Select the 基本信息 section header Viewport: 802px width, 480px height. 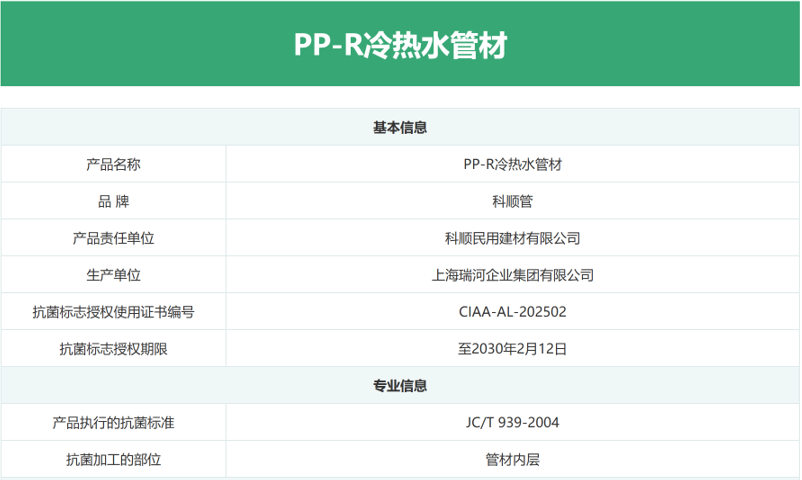(400, 127)
